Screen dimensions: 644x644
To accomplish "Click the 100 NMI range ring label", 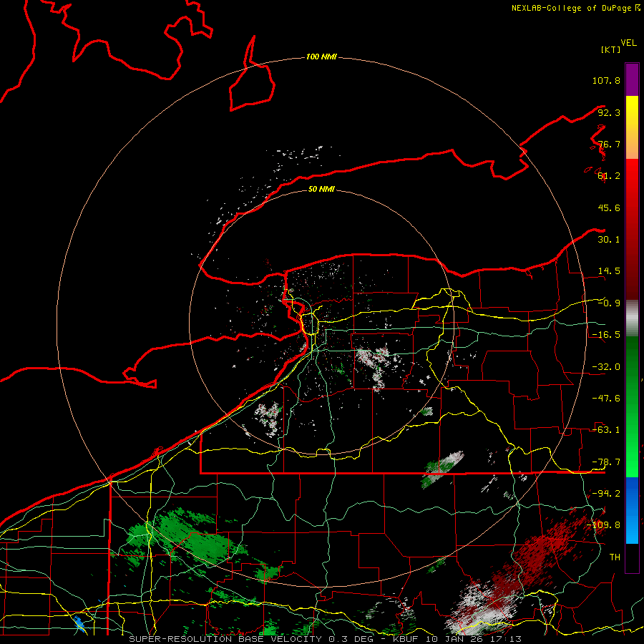I will click(x=321, y=57).
